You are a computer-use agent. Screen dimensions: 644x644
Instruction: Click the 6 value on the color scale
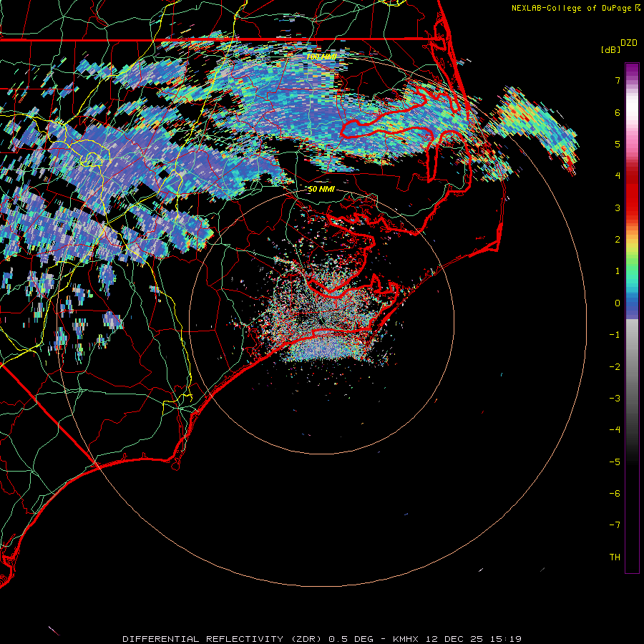click(x=618, y=112)
